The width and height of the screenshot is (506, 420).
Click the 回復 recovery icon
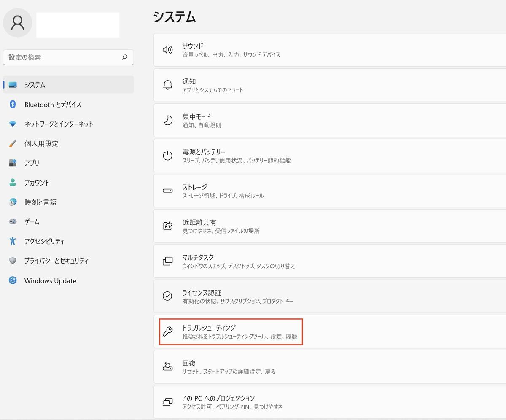pos(167,366)
